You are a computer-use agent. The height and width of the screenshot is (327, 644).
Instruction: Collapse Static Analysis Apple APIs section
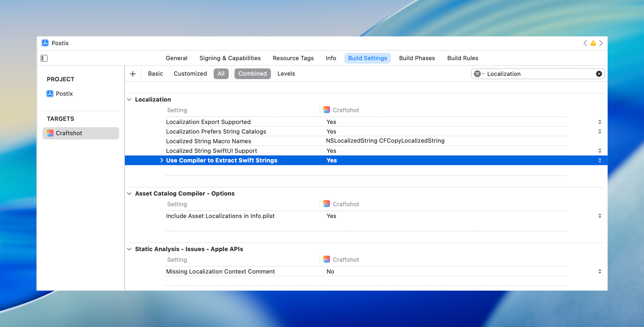(x=129, y=249)
